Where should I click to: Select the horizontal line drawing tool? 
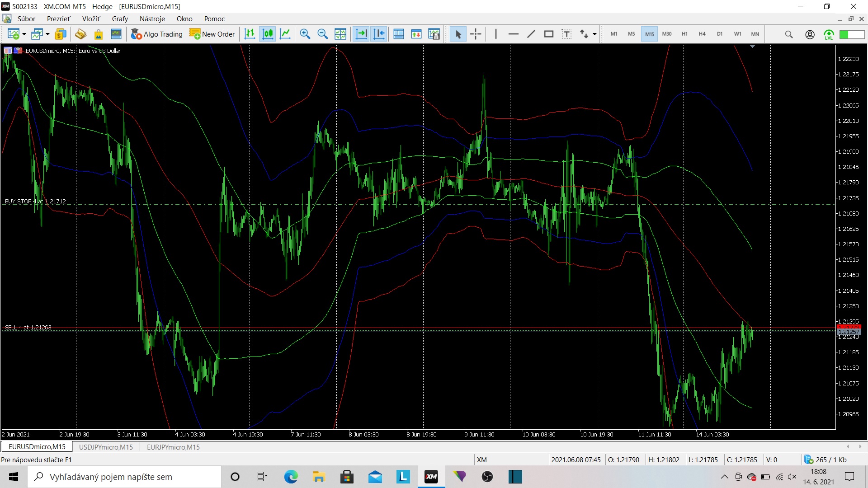click(514, 34)
